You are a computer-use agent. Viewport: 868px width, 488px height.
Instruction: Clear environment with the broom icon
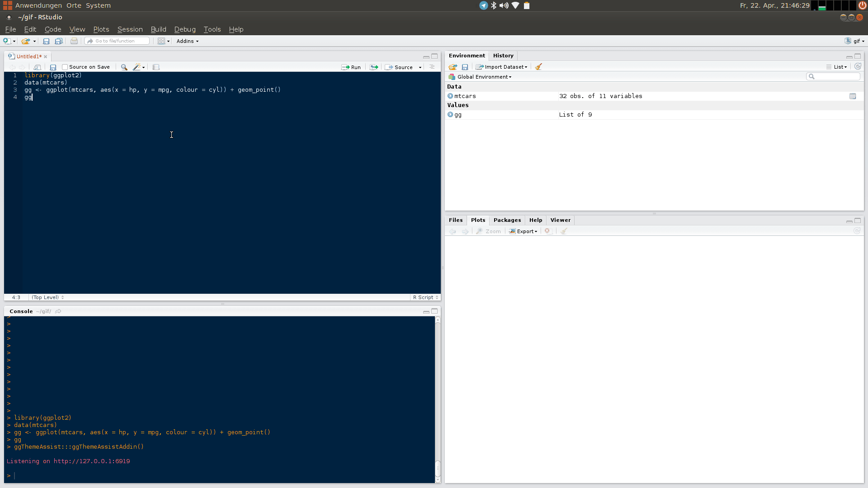(538, 67)
